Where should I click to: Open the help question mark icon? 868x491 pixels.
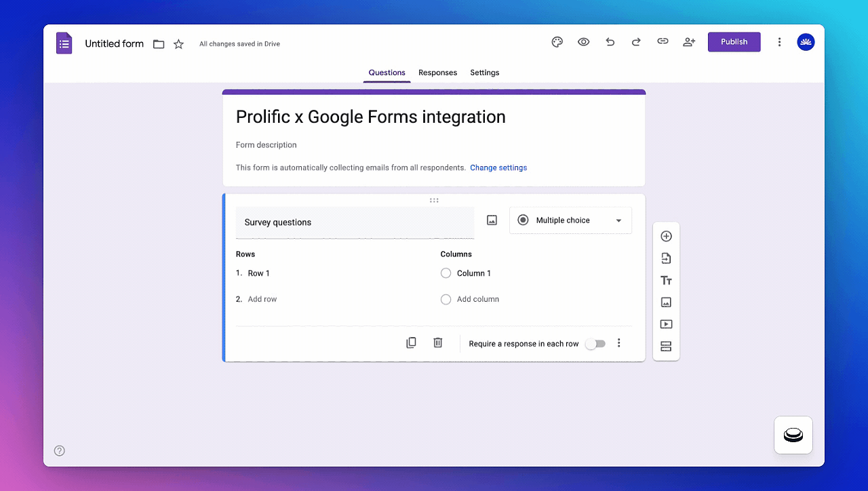[x=60, y=451]
